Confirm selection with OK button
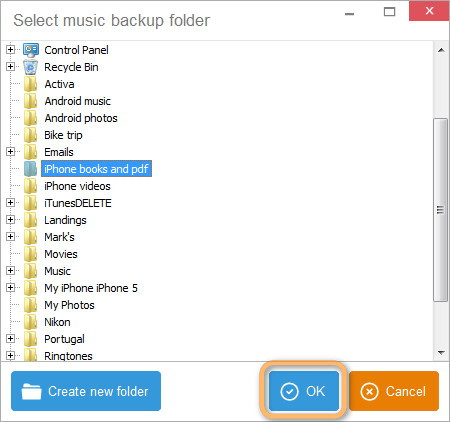 tap(304, 391)
